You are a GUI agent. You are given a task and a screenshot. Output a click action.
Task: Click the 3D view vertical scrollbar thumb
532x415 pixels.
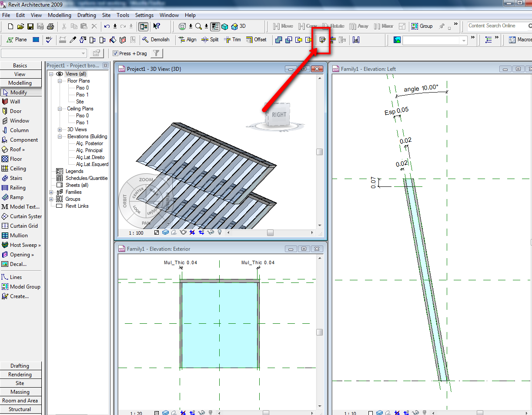tap(319, 152)
